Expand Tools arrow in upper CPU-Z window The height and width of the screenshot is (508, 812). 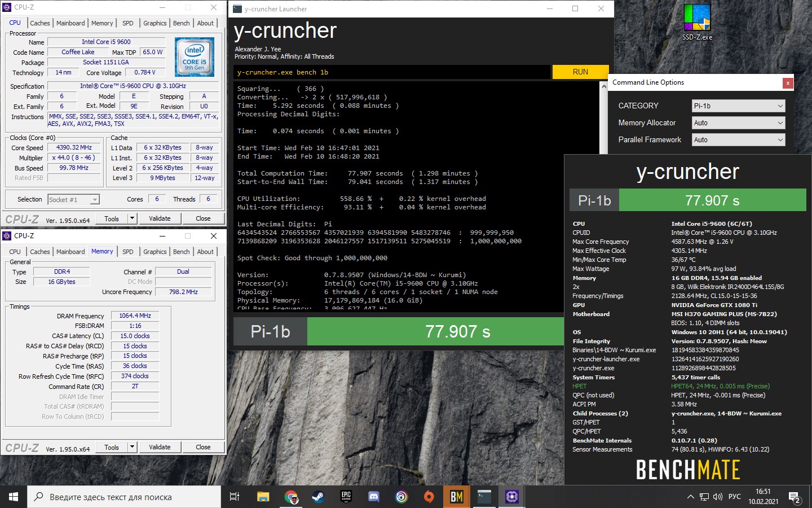(x=132, y=218)
